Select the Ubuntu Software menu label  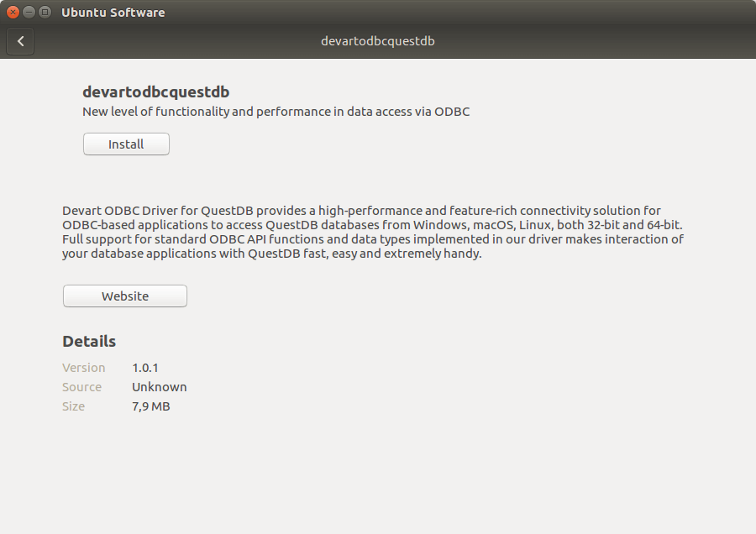pos(113,12)
